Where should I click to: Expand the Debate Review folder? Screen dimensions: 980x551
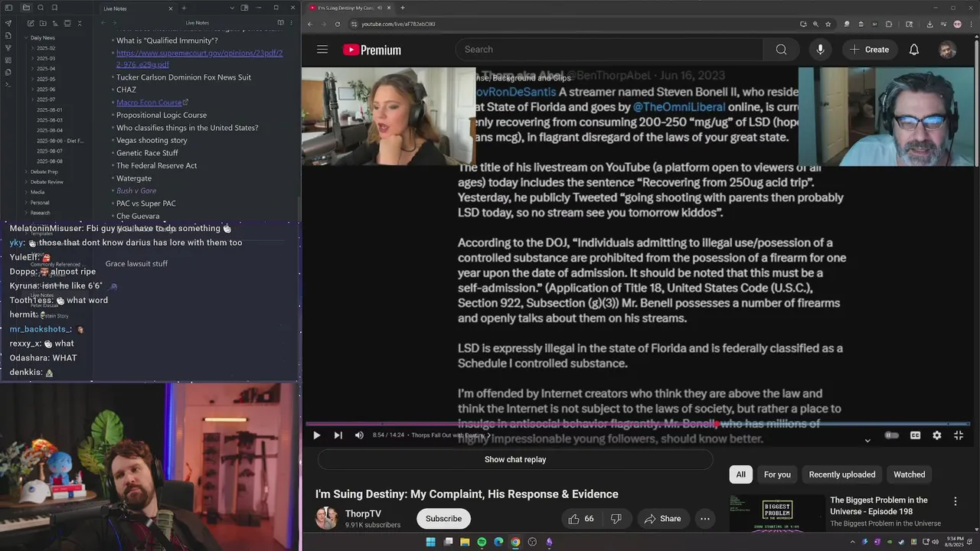tap(47, 182)
